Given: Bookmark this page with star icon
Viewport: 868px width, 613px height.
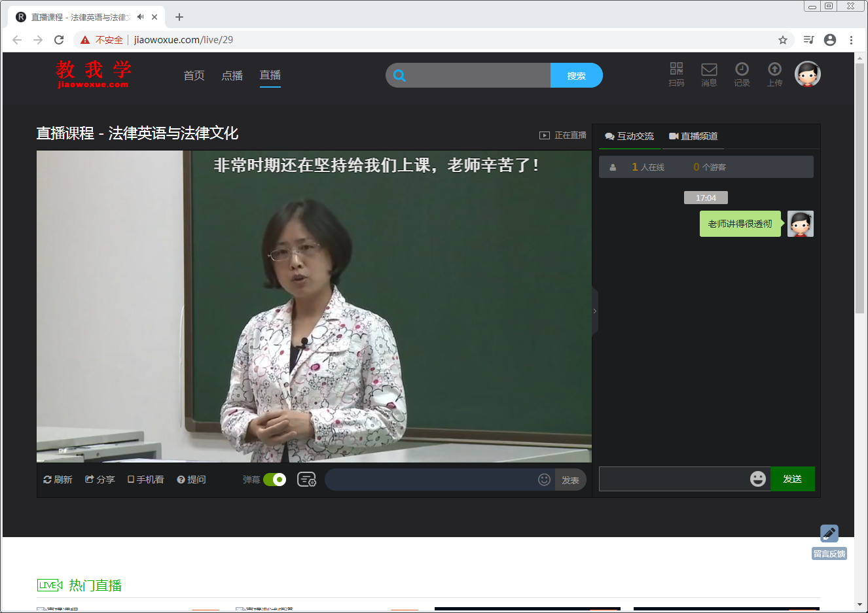Looking at the screenshot, I should pos(783,40).
